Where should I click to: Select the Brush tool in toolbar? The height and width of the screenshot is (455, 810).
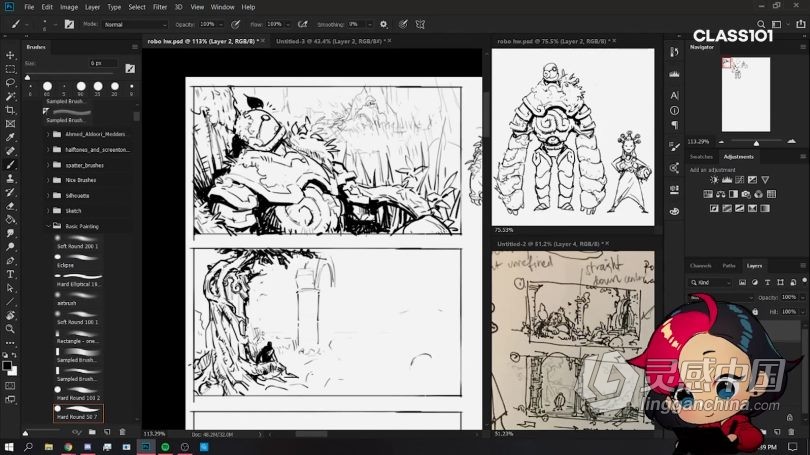[10, 165]
